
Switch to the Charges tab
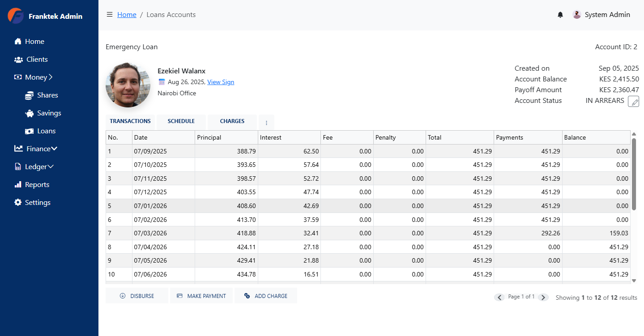click(x=232, y=121)
